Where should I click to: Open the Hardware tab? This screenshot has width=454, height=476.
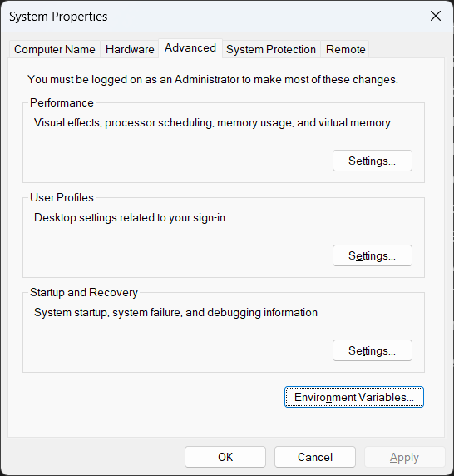pyautogui.click(x=130, y=49)
